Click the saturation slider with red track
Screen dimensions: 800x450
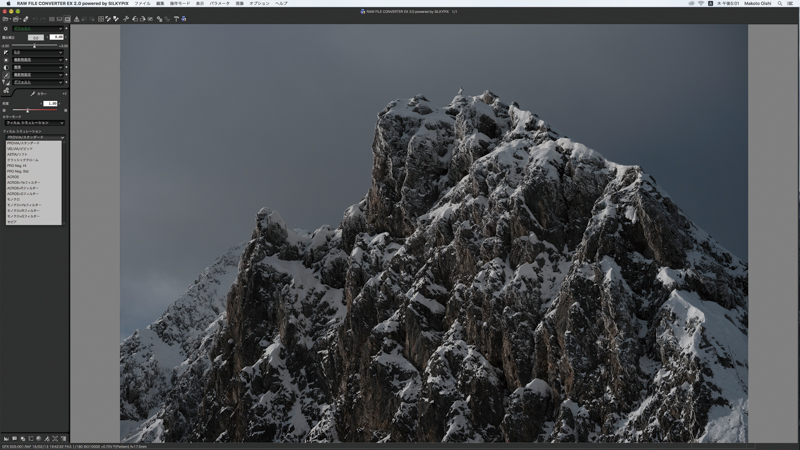tap(35, 110)
